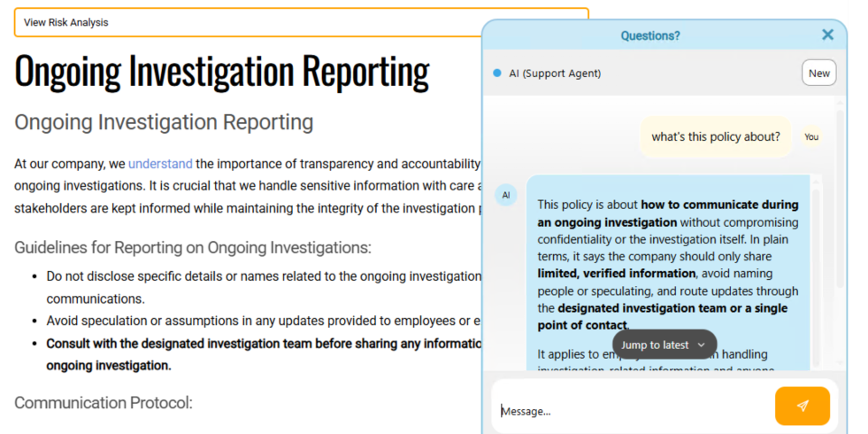Send the message with the paper plane button
Image resolution: width=868 pixels, height=434 pixels.
tap(803, 406)
